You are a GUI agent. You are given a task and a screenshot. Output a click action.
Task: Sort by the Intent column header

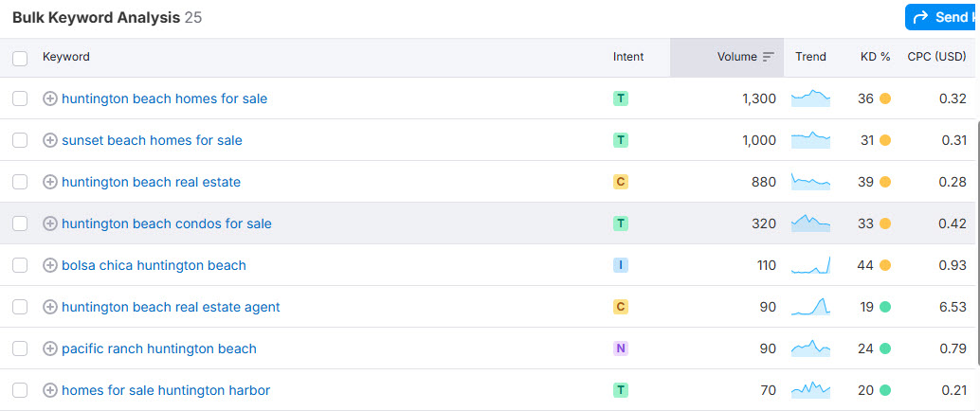coord(628,57)
